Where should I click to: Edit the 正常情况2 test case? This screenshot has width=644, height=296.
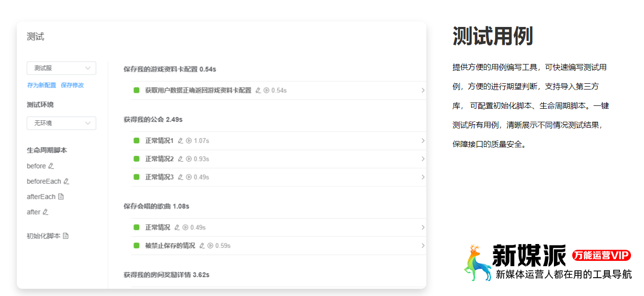pyautogui.click(x=181, y=159)
